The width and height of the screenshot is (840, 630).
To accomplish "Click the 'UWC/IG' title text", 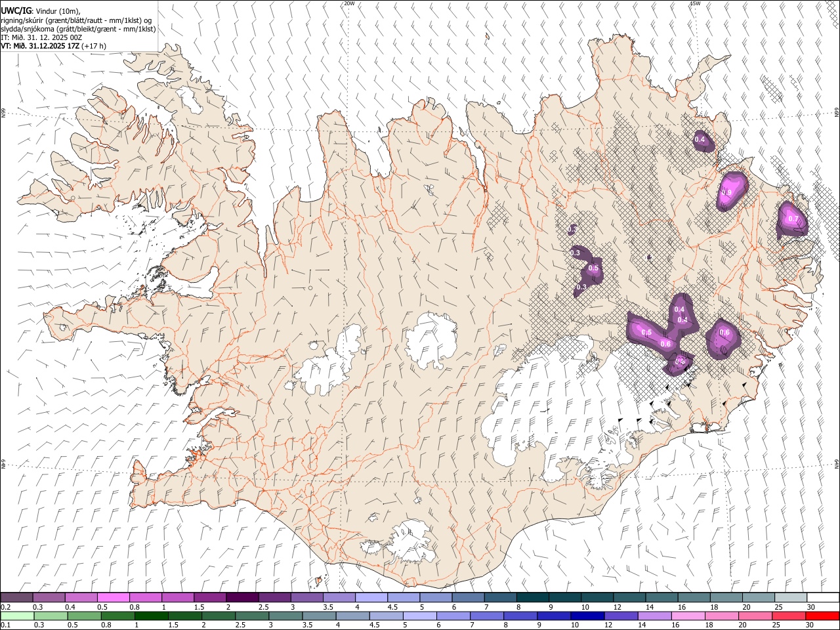I will pyautogui.click(x=16, y=11).
